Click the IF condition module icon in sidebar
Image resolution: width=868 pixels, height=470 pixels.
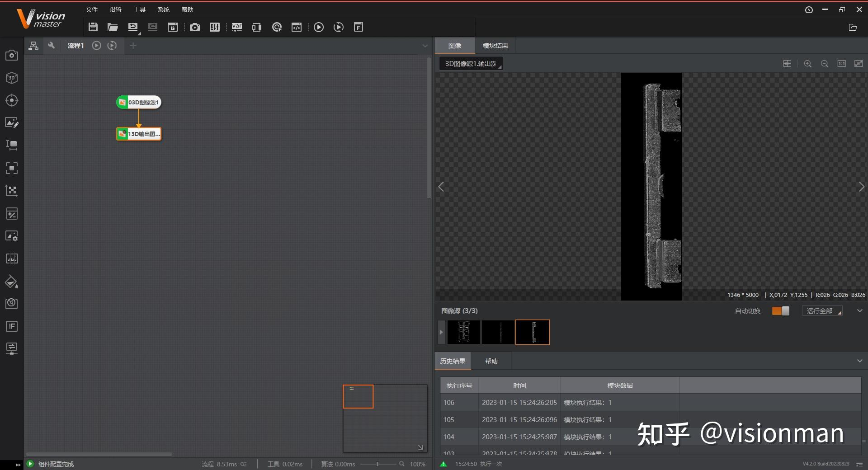[11, 326]
